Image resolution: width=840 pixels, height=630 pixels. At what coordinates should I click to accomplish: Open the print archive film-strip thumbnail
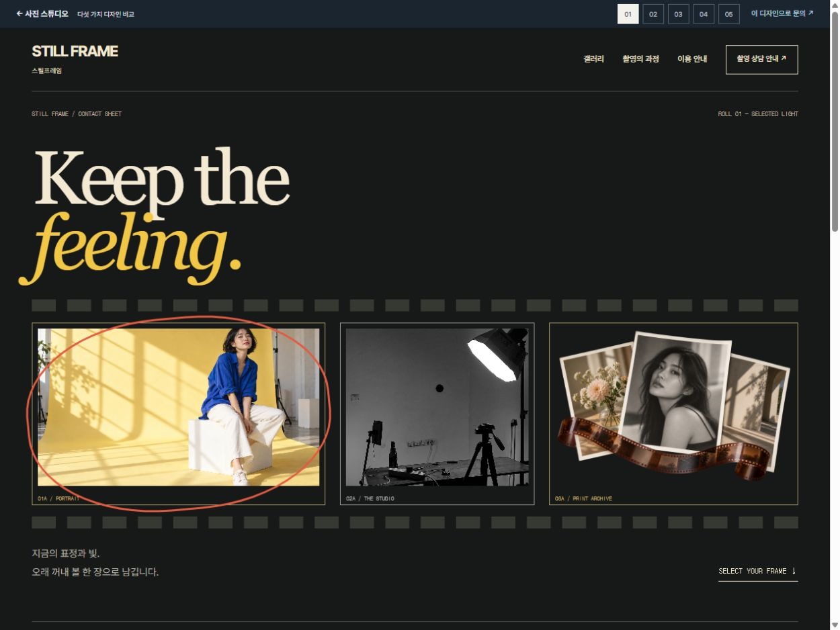click(x=673, y=407)
